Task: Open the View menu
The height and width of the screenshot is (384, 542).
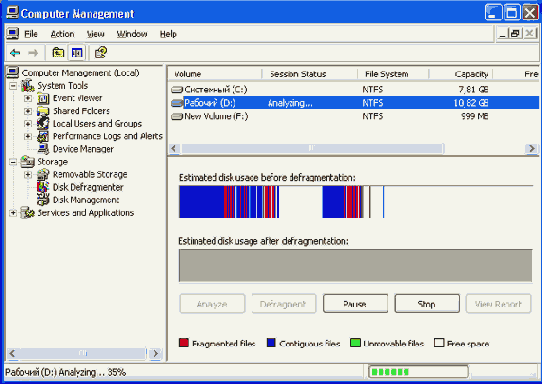Action: [95, 34]
